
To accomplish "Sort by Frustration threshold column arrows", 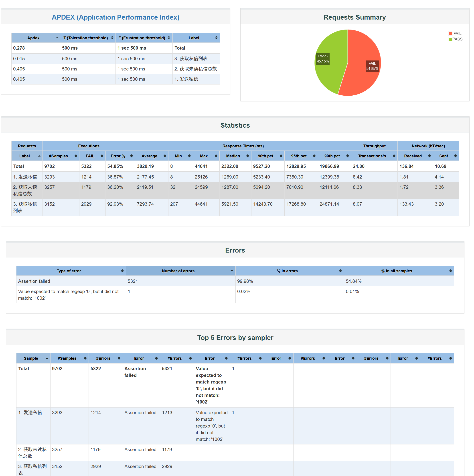I will 169,38.
